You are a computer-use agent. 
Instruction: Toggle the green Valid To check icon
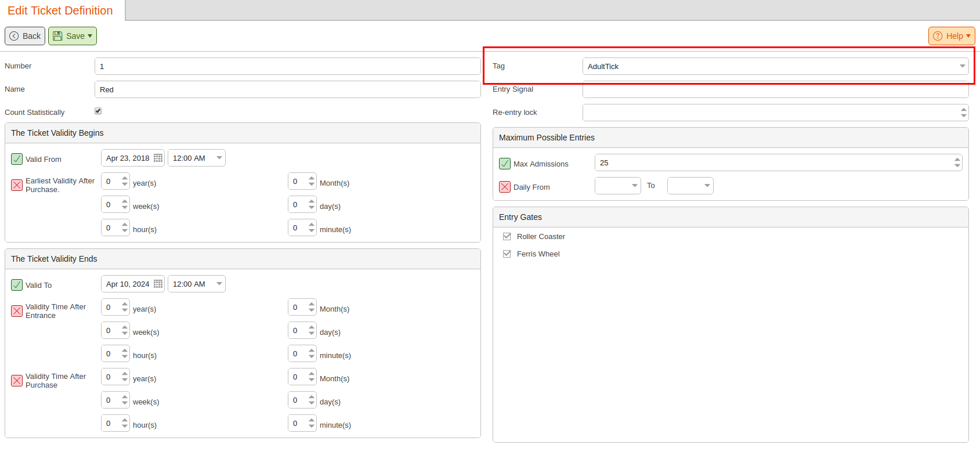[17, 285]
